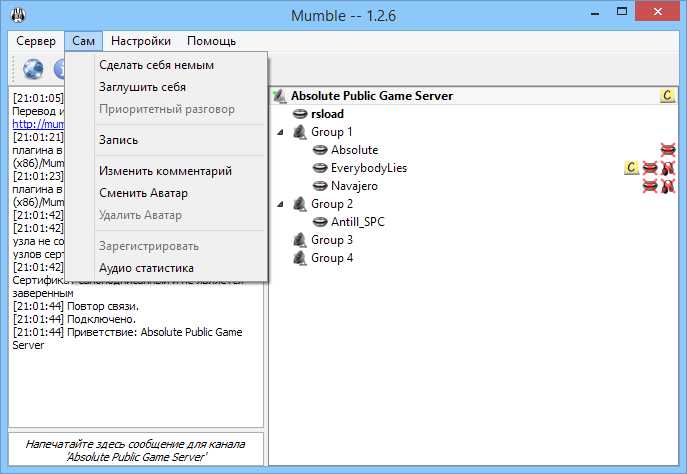Click the deafened icon on Navajero's row
This screenshot has height=474, width=687.
[668, 186]
